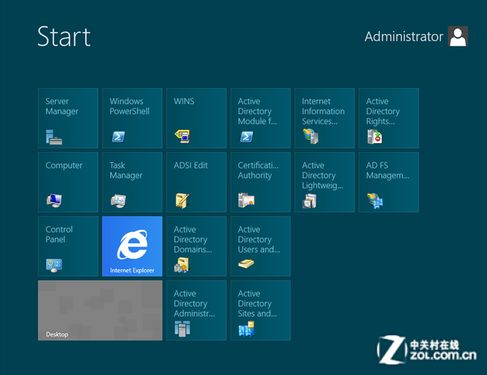
Task: Open the WINS tile
Action: click(x=196, y=118)
